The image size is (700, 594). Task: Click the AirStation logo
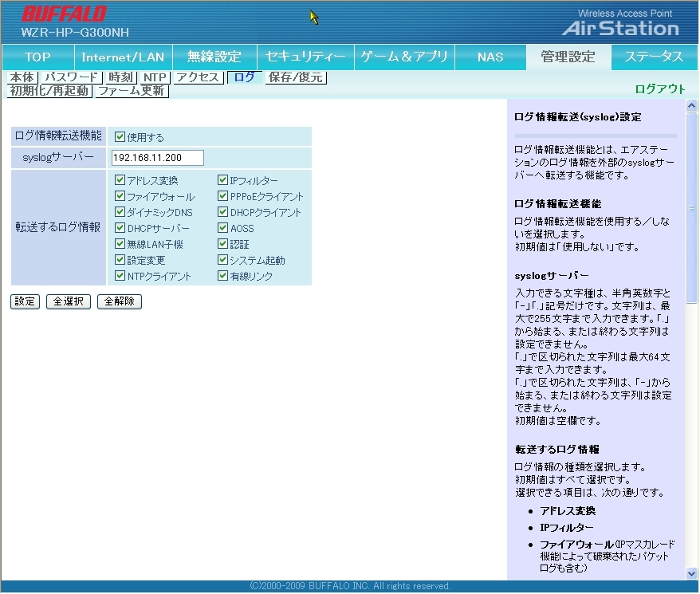point(620,28)
